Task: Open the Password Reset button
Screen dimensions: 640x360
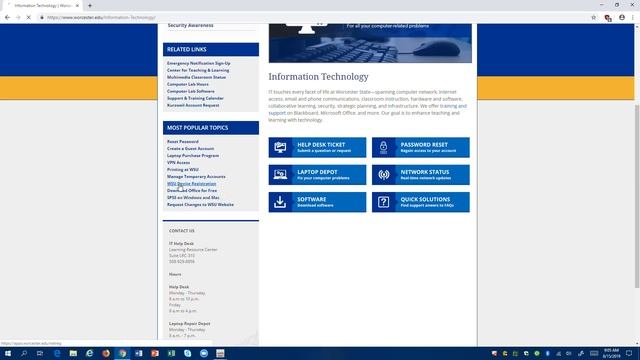Action: click(x=420, y=147)
